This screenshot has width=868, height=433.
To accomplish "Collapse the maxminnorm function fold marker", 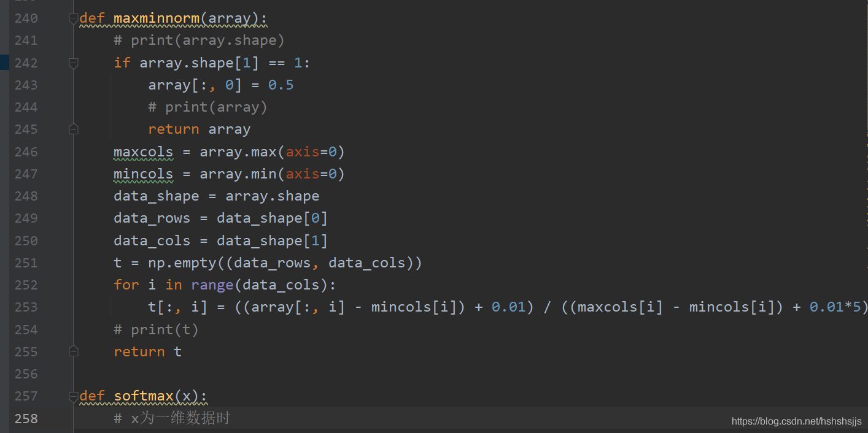I will (x=74, y=18).
